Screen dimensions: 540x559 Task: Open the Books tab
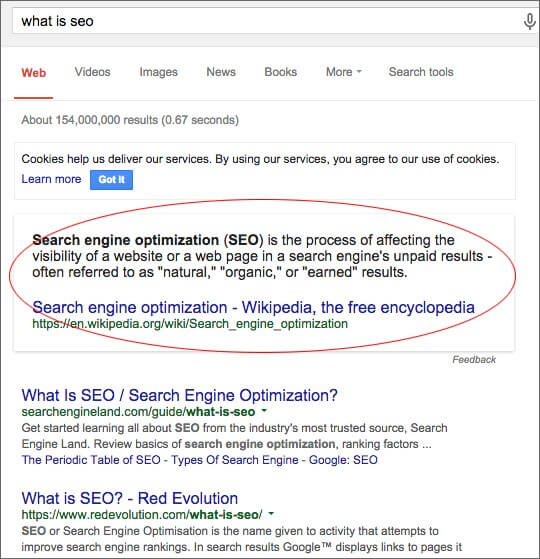pos(281,72)
